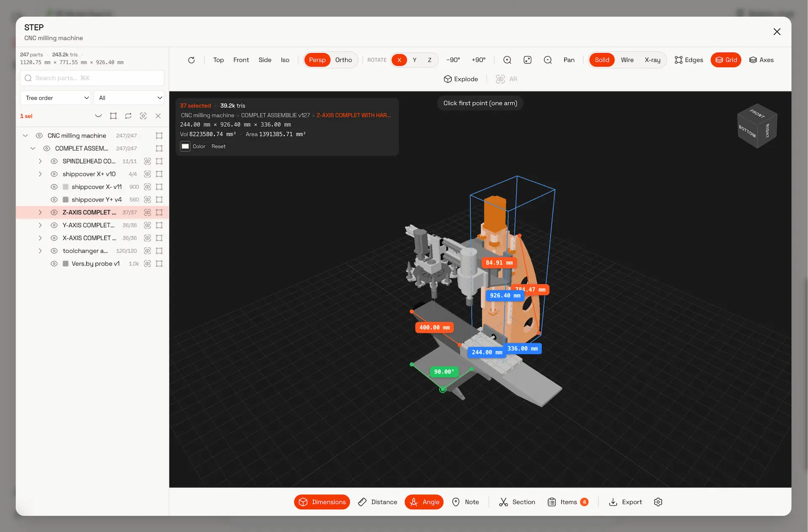The image size is (808, 532).
Task: Click the shippcover X- v11 color square
Action: point(66,187)
